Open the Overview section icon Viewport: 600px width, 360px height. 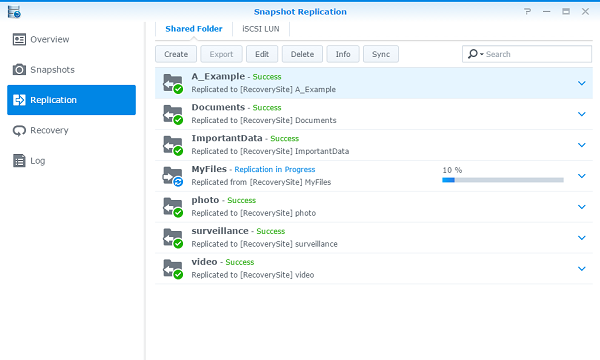(19, 39)
